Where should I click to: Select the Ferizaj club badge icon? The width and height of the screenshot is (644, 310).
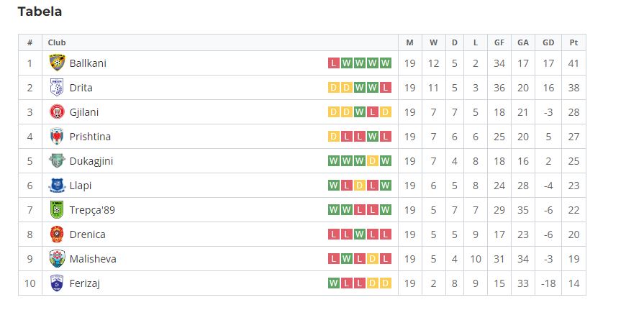tap(57, 283)
